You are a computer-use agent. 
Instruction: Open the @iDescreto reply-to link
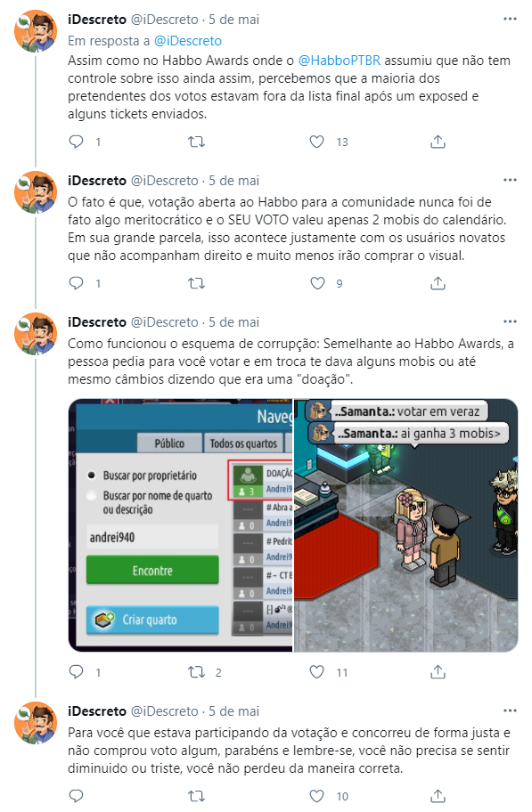pos(188,40)
